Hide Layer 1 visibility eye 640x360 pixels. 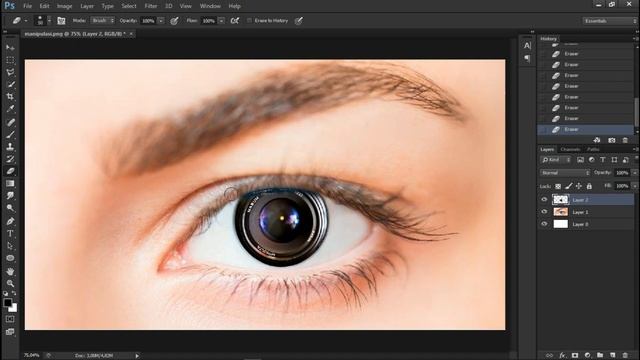click(544, 212)
